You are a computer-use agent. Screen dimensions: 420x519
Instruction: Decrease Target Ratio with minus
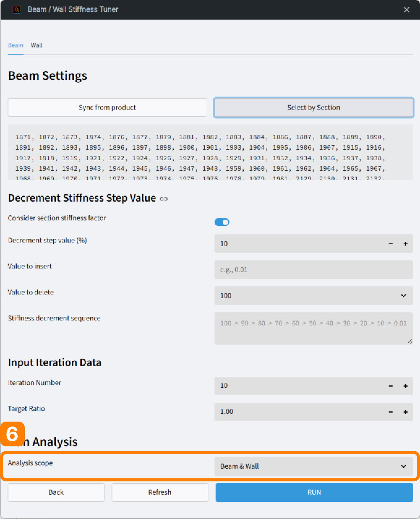tap(391, 412)
